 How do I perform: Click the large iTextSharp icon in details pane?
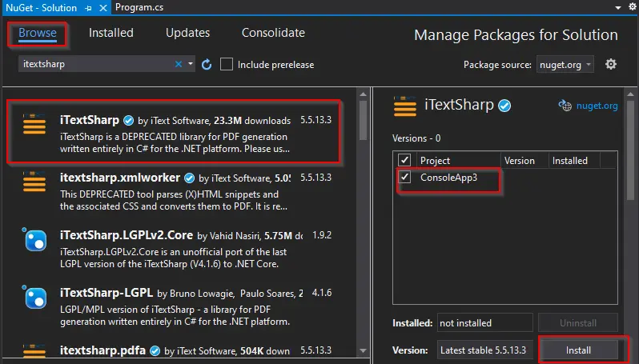click(x=405, y=106)
